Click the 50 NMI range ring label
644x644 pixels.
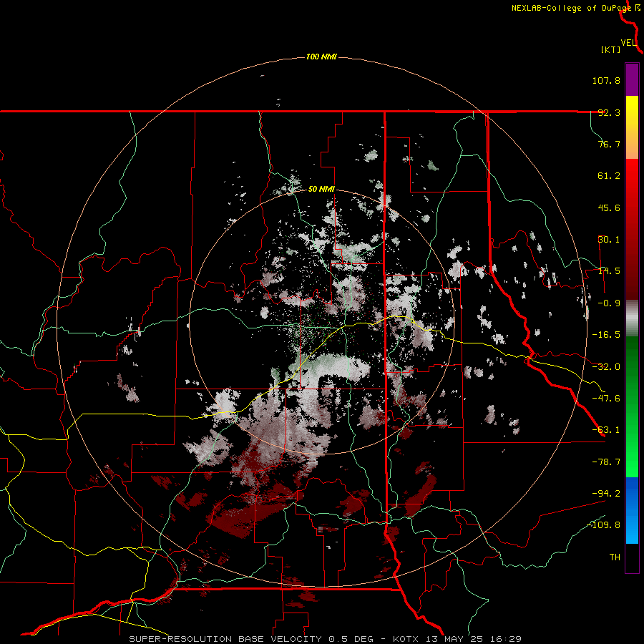point(321,190)
